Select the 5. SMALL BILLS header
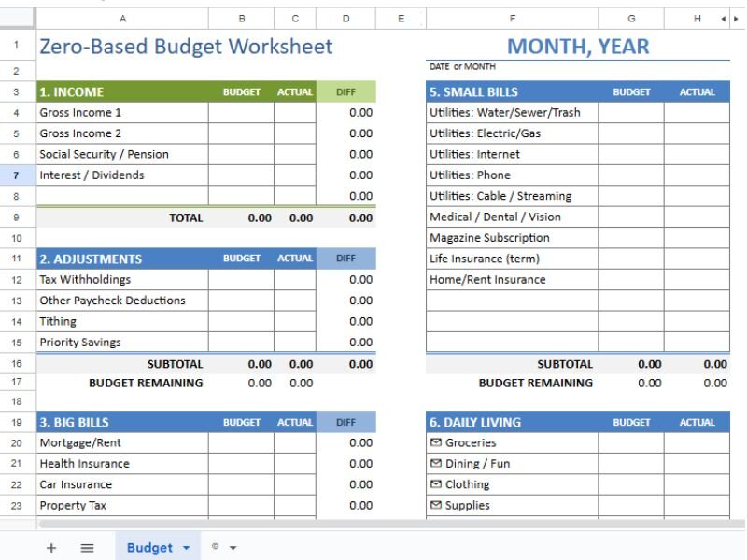The height and width of the screenshot is (560, 747). (512, 91)
